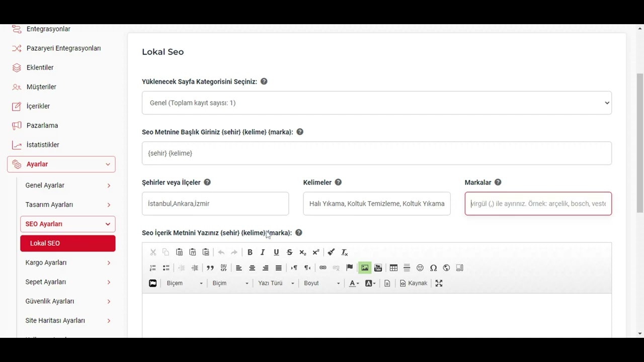Embed a YouTube video
The width and height of the screenshot is (644, 362).
(x=378, y=268)
